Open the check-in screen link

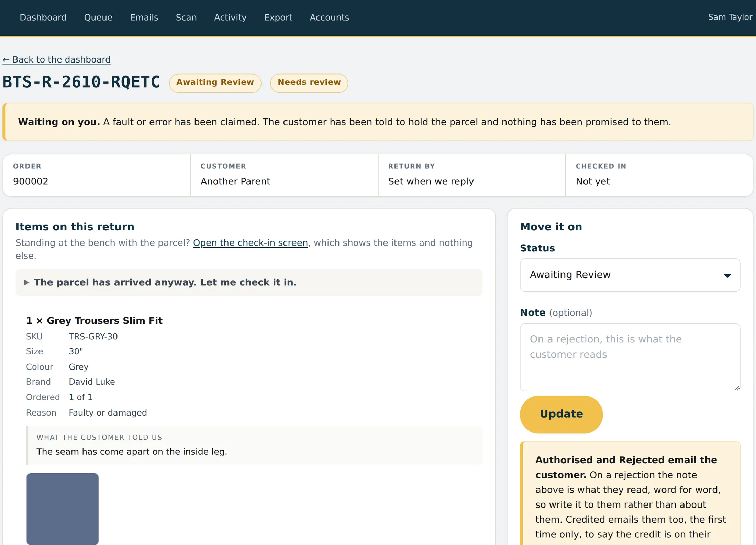[x=250, y=243]
